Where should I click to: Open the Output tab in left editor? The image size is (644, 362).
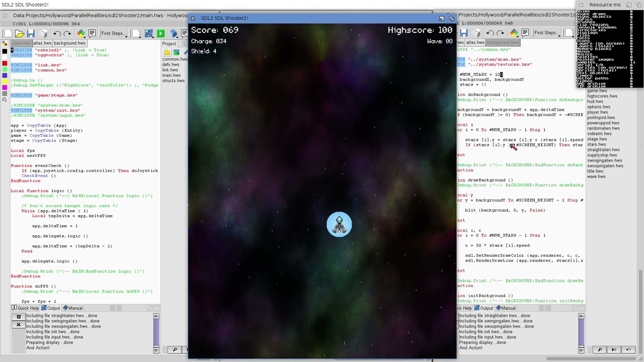[51, 308]
